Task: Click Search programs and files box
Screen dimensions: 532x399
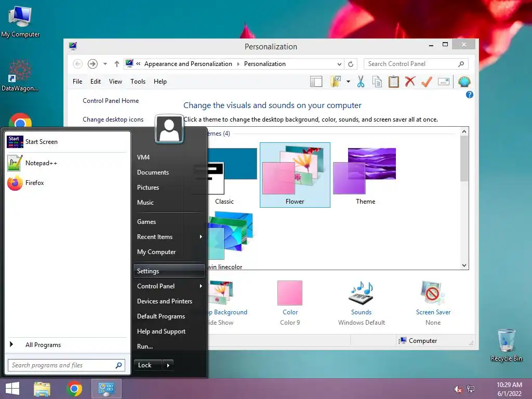Action: pyautogui.click(x=66, y=365)
